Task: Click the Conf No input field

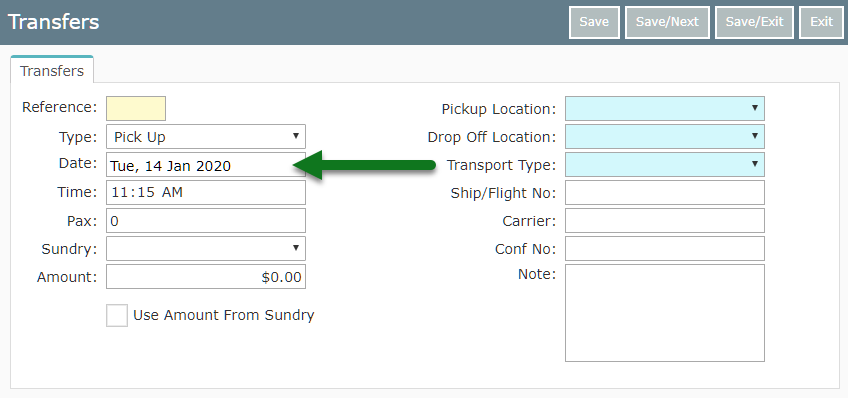Action: click(x=665, y=248)
